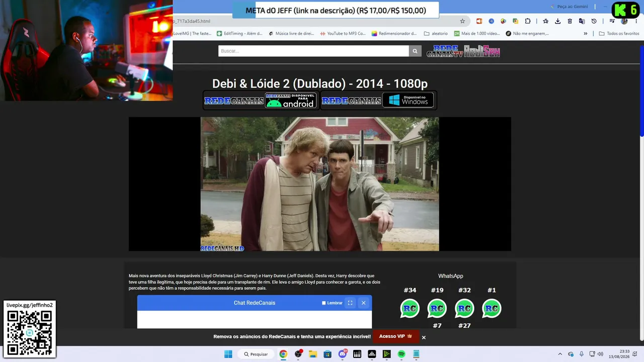Click the search magnifier button on RedeCanais
Image resolution: width=644 pixels, height=362 pixels.
coord(415,51)
